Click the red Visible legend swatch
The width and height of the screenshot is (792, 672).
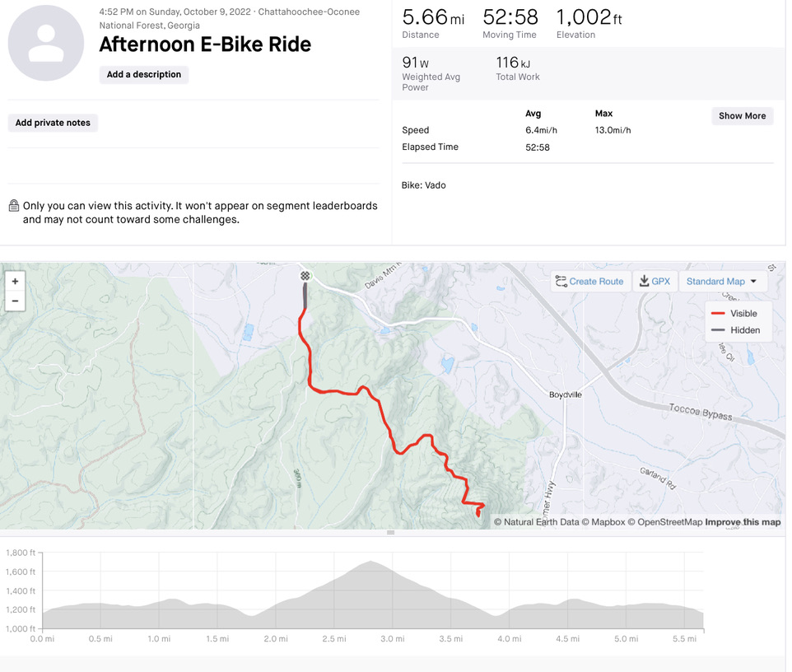(x=718, y=314)
